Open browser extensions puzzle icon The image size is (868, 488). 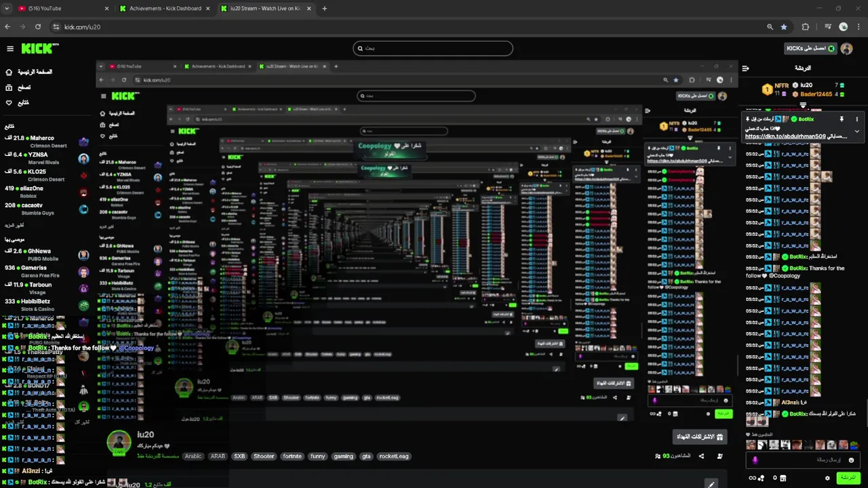pos(806,27)
